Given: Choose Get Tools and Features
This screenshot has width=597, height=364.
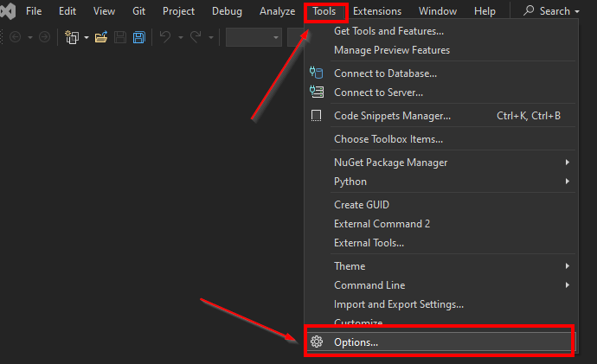Looking at the screenshot, I should 441,31.
